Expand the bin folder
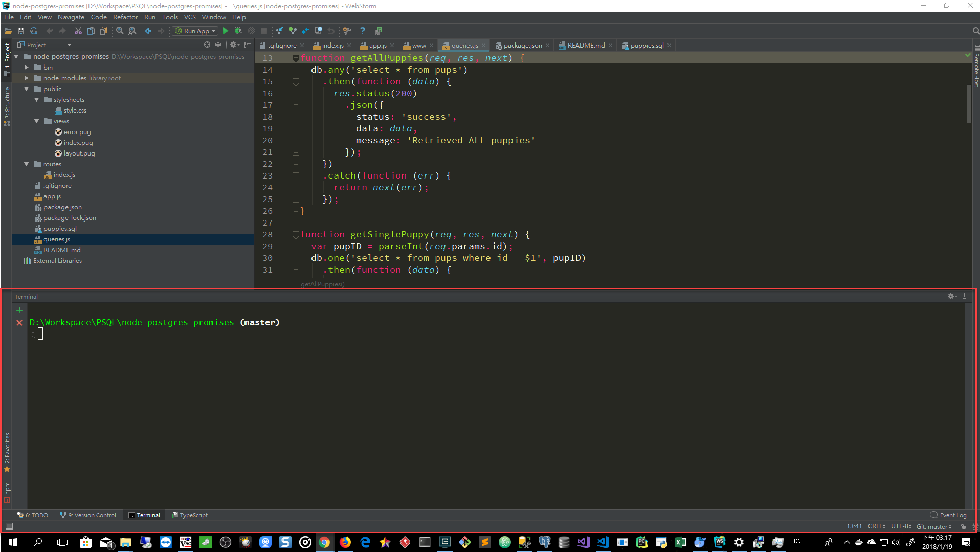The width and height of the screenshot is (980, 552). tap(26, 67)
